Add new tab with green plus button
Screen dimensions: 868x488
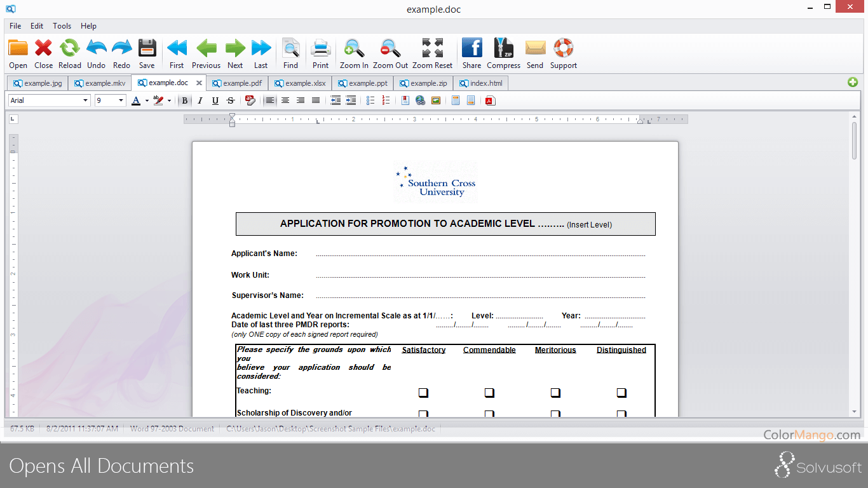click(x=852, y=83)
